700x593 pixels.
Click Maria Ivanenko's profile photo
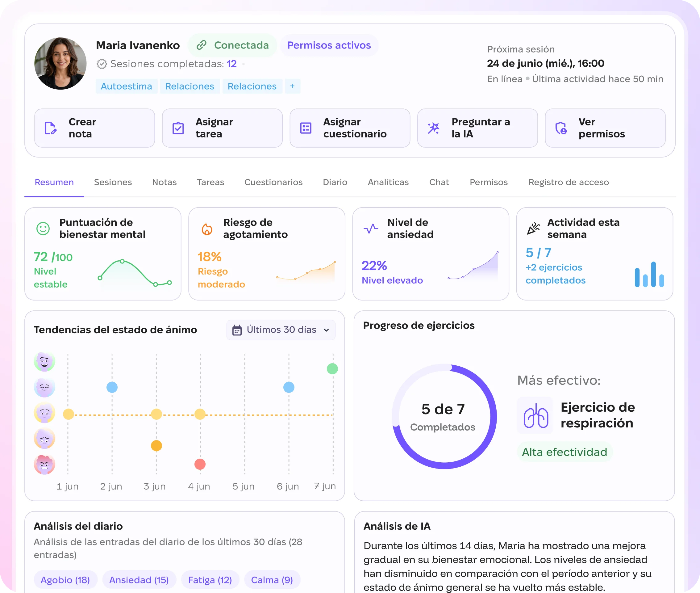(60, 63)
